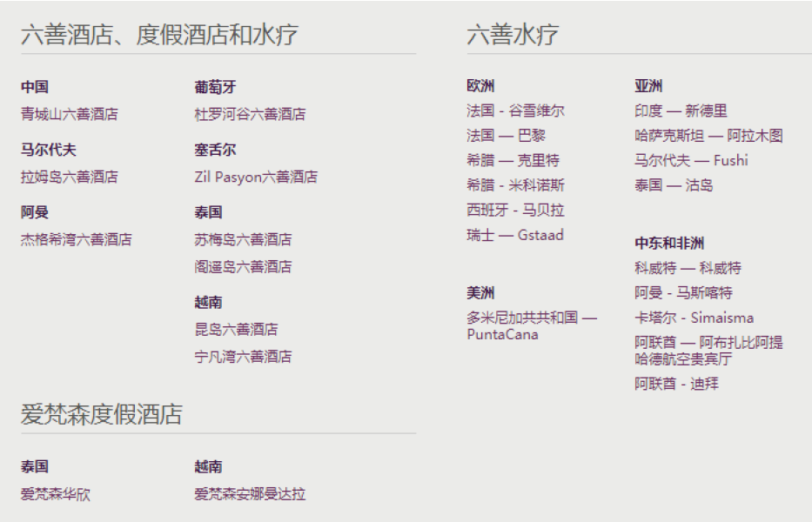The image size is (812, 522).
Task: Open 爱梵森安娜曼达拉 link
Action: point(250,494)
